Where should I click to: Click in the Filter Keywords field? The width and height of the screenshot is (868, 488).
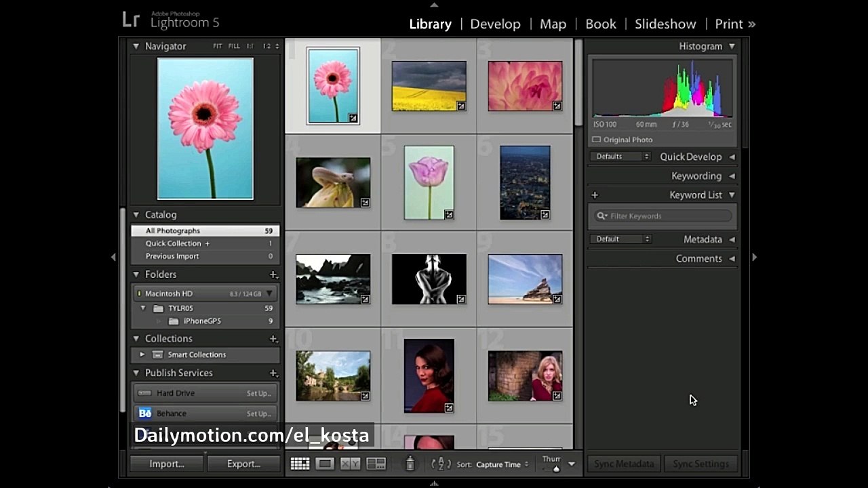tap(663, 216)
